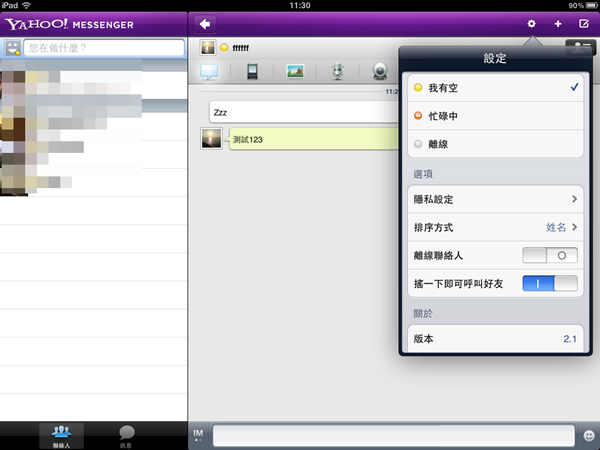
Task: Tap own avatar status icon
Action: [x=13, y=48]
